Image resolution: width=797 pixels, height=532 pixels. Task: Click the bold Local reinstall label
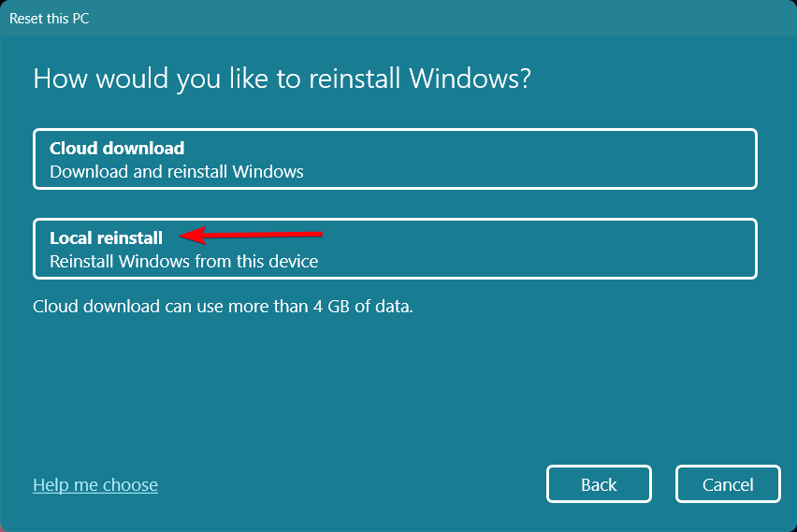click(106, 237)
